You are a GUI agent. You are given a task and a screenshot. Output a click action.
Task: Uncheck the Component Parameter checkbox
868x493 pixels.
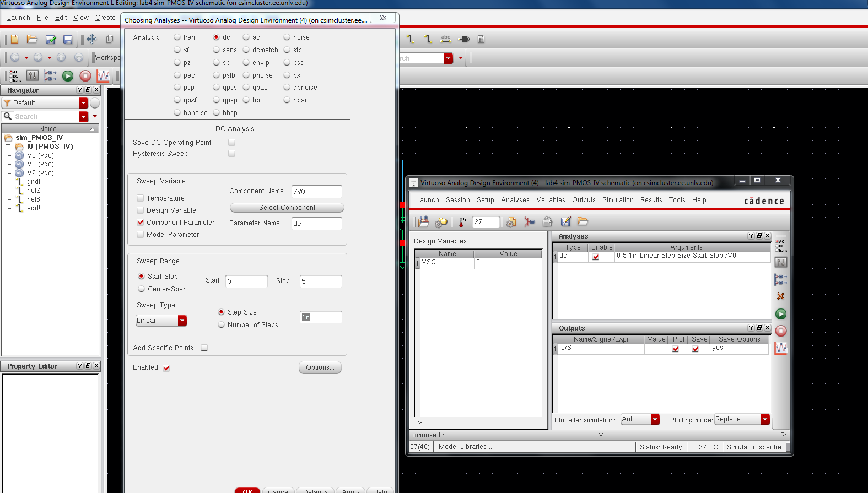click(141, 222)
